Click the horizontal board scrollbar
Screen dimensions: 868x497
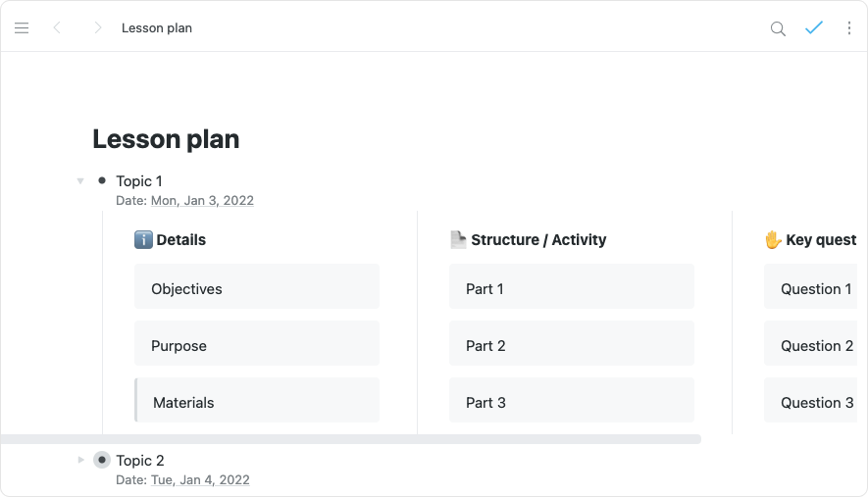[350, 439]
